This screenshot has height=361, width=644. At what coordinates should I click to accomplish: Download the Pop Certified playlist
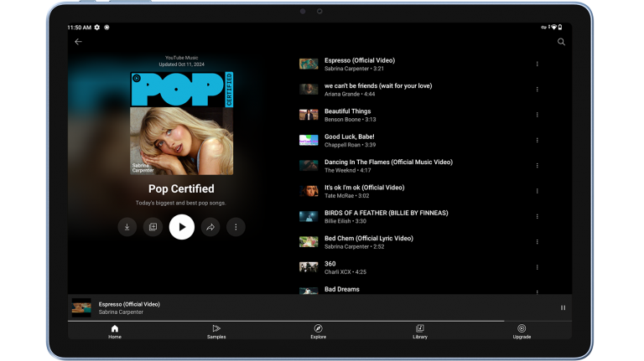tap(127, 226)
